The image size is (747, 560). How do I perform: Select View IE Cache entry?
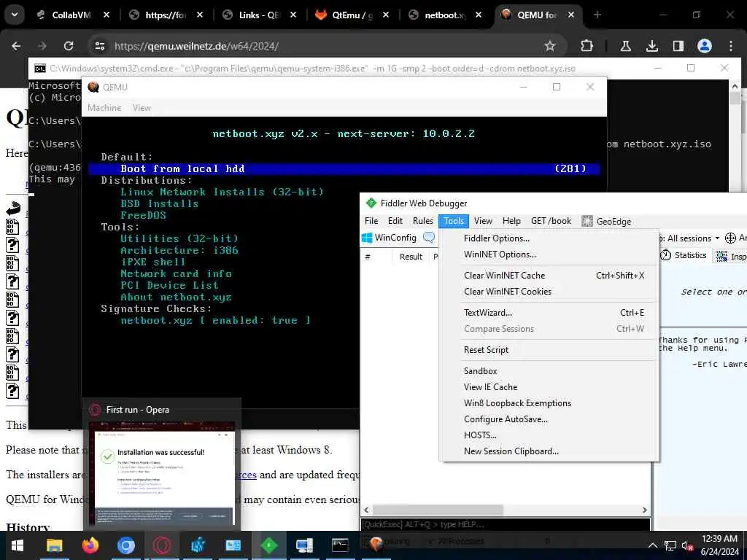[490, 387]
